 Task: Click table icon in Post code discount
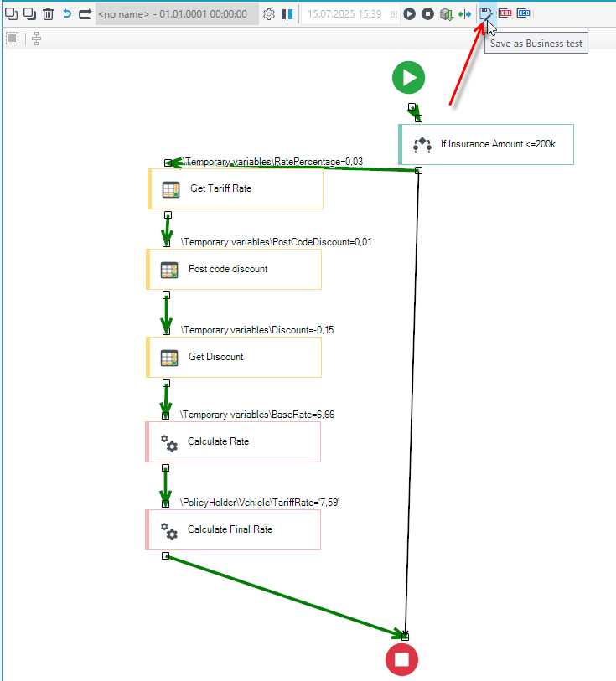point(169,270)
